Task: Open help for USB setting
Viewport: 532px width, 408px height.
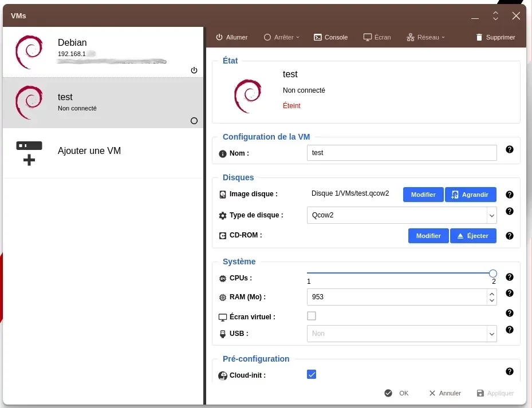Action: tap(509, 330)
